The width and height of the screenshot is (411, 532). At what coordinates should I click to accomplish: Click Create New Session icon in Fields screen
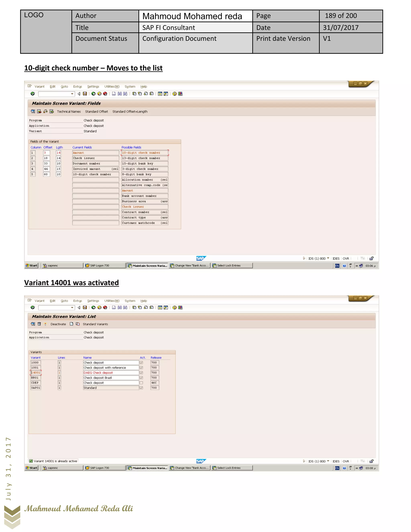160,94
